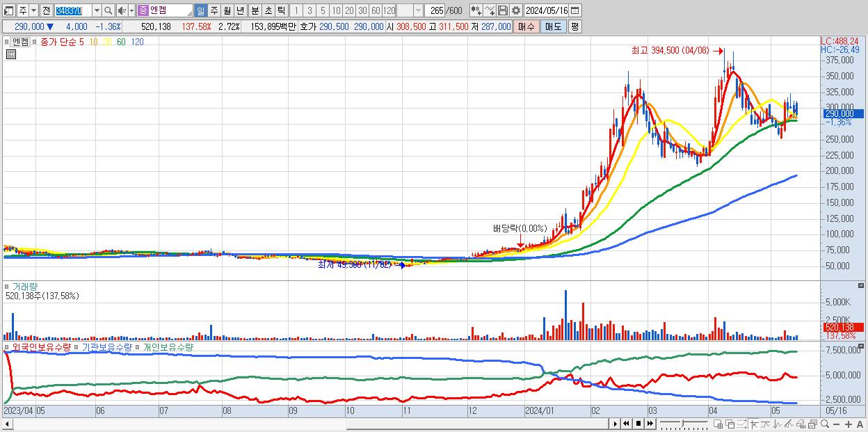Screen dimensions: 868x432
Task: Click the plus zoom in icon
Action: 849,424
